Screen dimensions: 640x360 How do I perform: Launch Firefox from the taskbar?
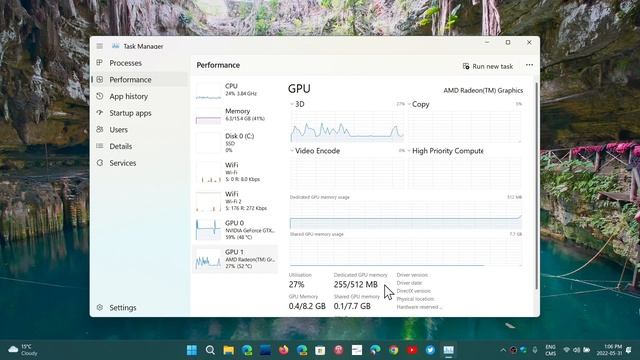tap(284, 350)
